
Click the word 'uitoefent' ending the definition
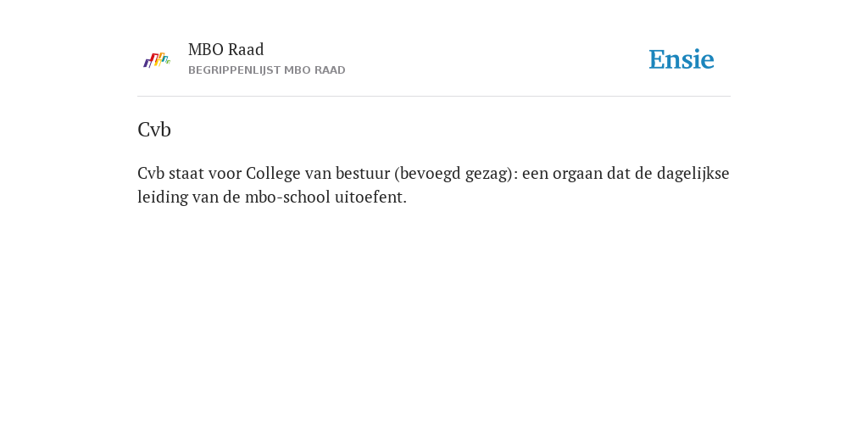[x=369, y=197]
